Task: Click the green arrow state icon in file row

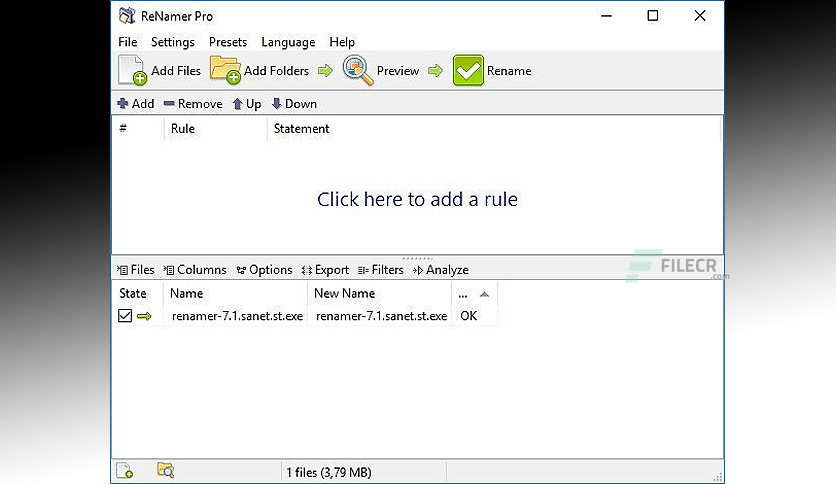Action: (144, 316)
